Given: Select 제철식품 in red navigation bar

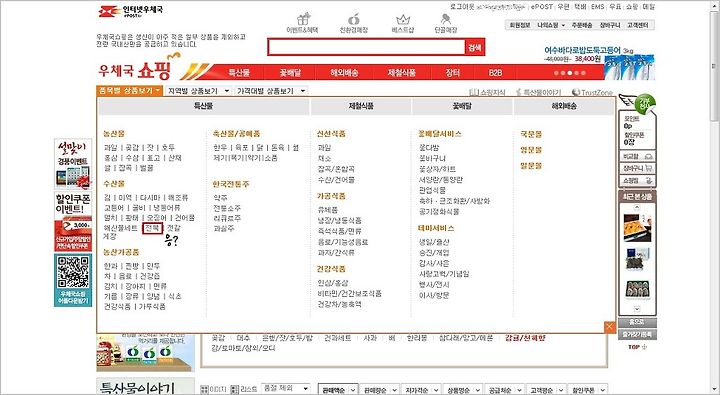Looking at the screenshot, I should click(x=401, y=73).
